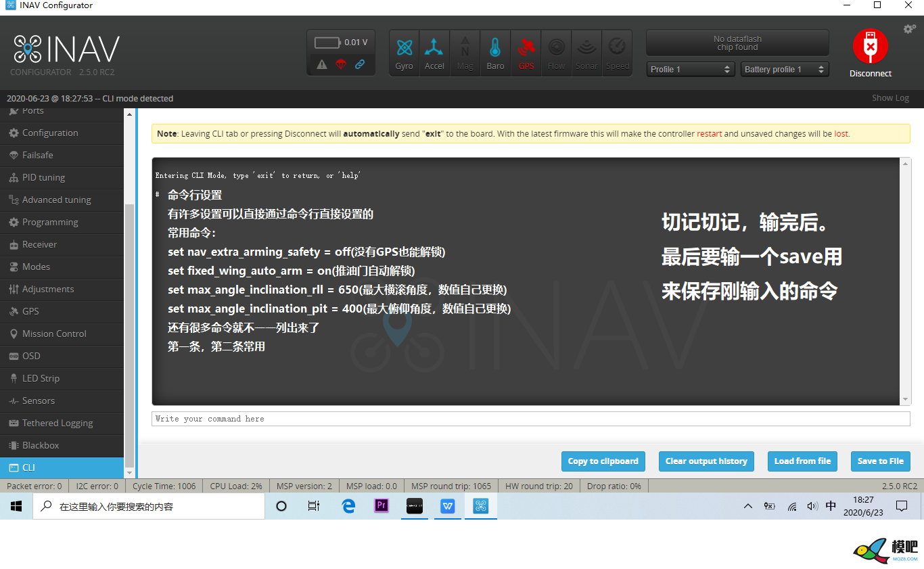Click the warning triangle status icon

pyautogui.click(x=322, y=64)
